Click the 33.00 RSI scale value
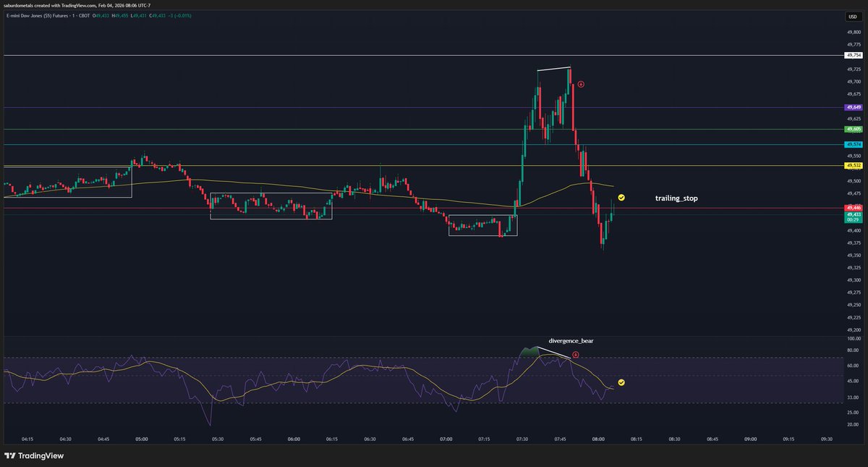 pyautogui.click(x=854, y=397)
